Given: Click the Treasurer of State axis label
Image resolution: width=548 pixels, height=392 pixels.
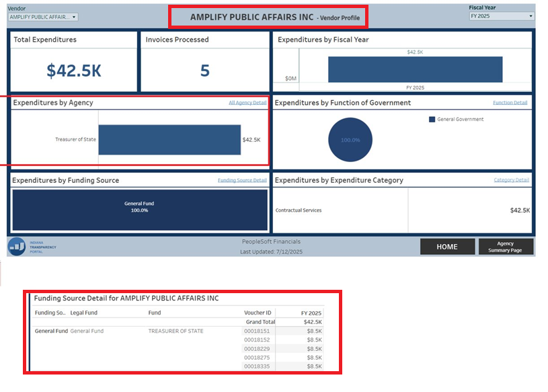Looking at the screenshot, I should tap(75, 139).
